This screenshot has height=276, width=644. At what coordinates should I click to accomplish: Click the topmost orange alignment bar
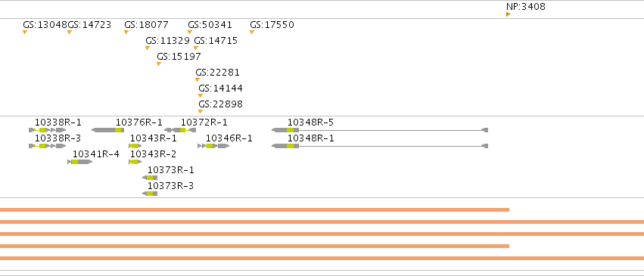[254, 210]
